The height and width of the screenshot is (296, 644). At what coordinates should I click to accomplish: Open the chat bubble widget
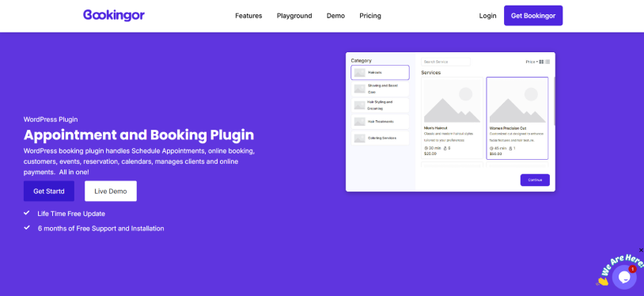pyautogui.click(x=624, y=277)
